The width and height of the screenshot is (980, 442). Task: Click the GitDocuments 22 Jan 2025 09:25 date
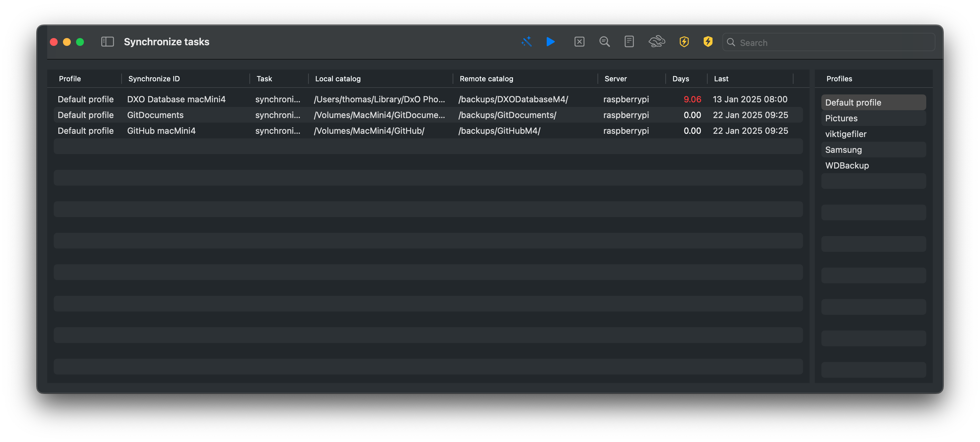coord(750,115)
